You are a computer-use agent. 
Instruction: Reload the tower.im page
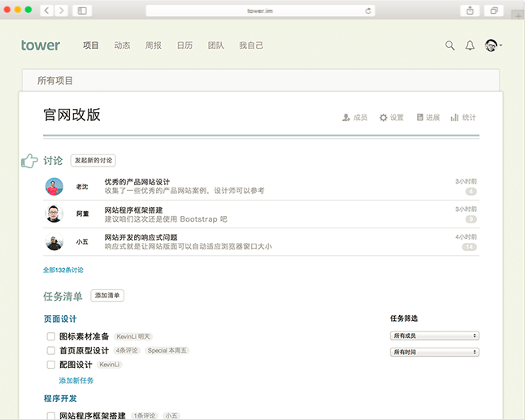[x=368, y=11]
